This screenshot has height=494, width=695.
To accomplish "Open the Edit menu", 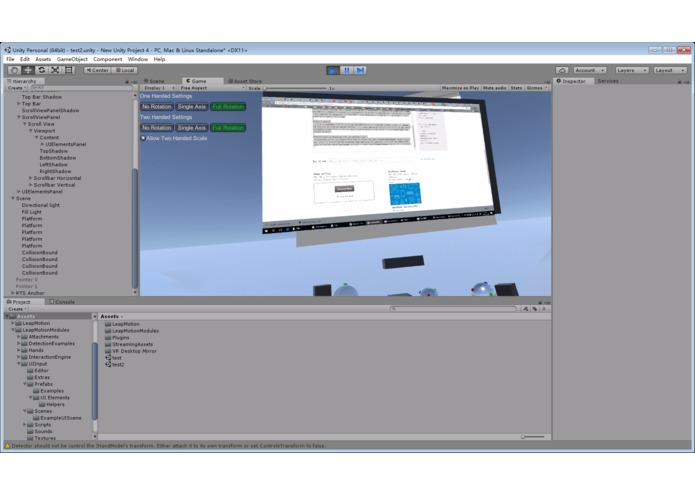I will point(25,59).
